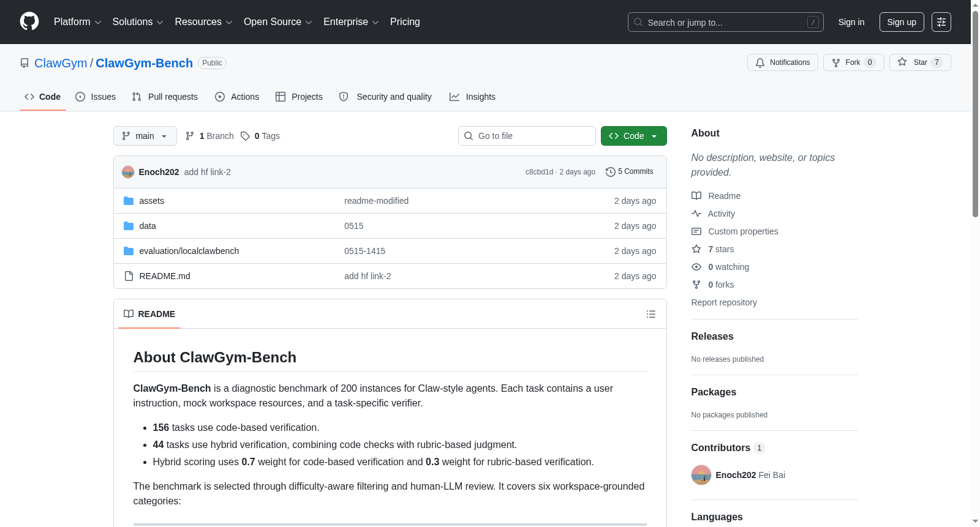Screen dimensions: 980x527
Task: Switch to the Code tab
Action: 43,97
